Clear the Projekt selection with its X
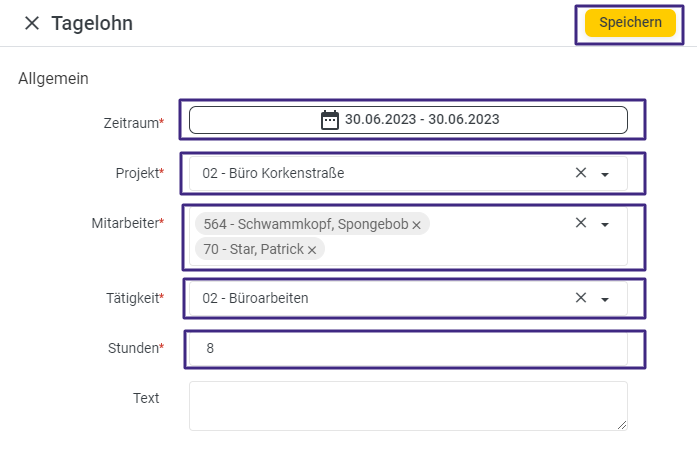Image resolution: width=697 pixels, height=456 pixels. (581, 172)
